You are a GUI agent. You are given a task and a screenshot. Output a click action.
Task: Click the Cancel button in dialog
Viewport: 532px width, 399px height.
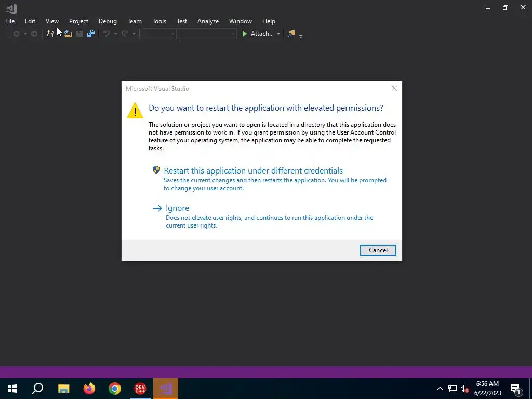point(378,250)
